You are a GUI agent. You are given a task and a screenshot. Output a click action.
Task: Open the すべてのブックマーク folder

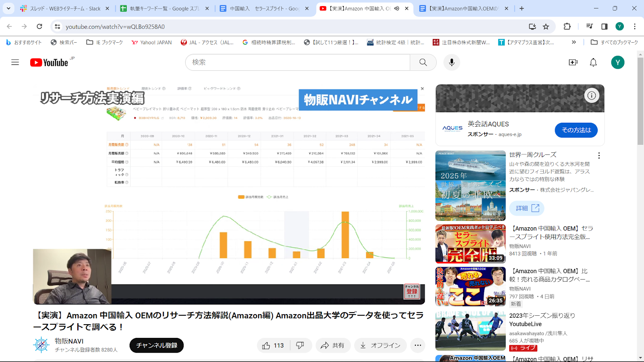[614, 42]
